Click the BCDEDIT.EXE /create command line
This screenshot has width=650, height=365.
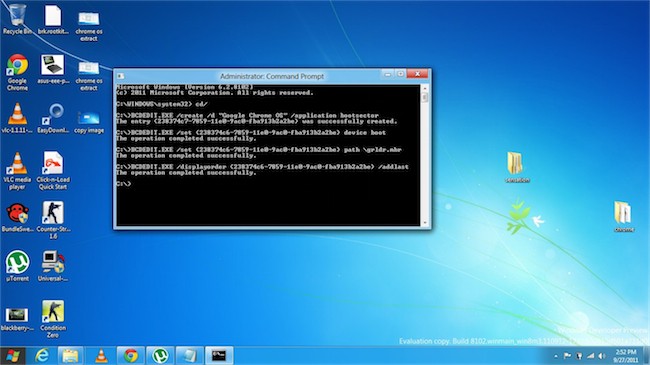click(x=247, y=115)
